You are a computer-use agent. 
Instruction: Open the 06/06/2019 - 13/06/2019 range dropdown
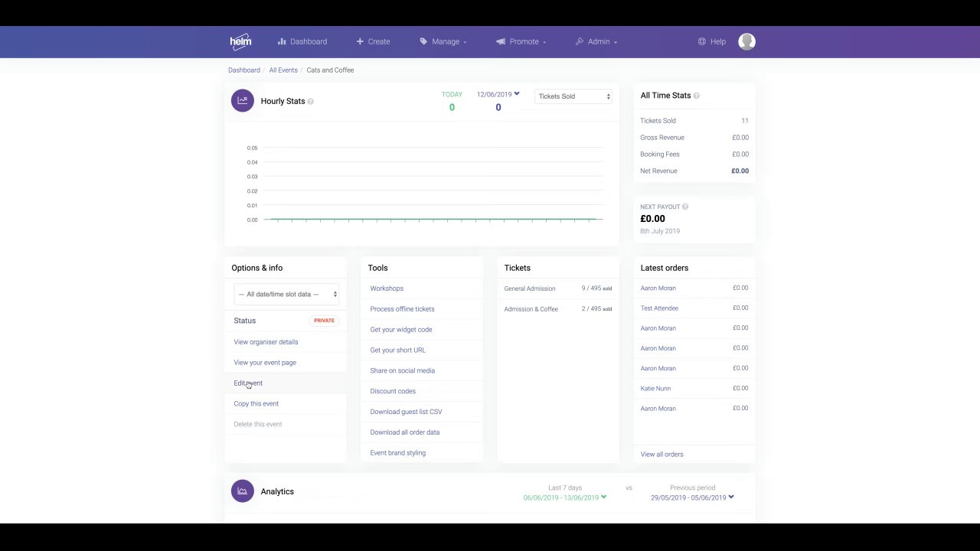pyautogui.click(x=565, y=497)
